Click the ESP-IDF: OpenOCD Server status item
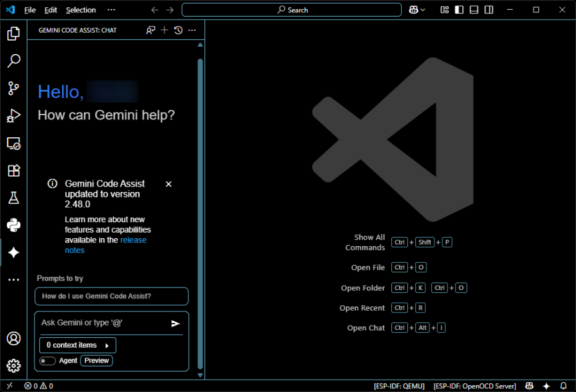 pos(474,386)
